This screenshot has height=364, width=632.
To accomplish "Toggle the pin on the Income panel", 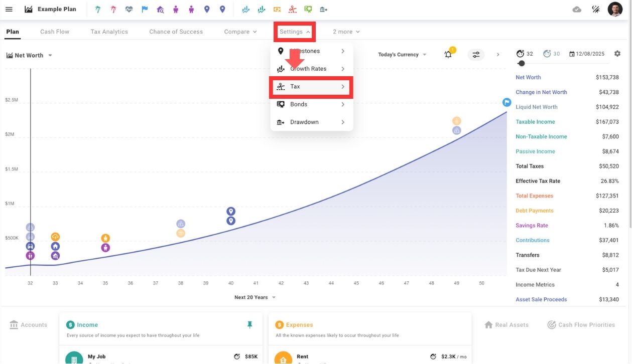I will (x=250, y=325).
